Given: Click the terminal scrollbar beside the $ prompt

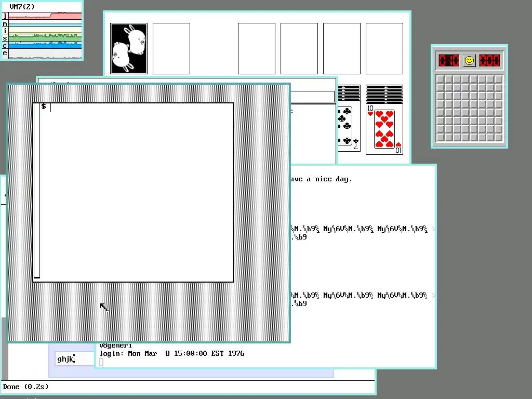Looking at the screenshot, I should [37, 192].
